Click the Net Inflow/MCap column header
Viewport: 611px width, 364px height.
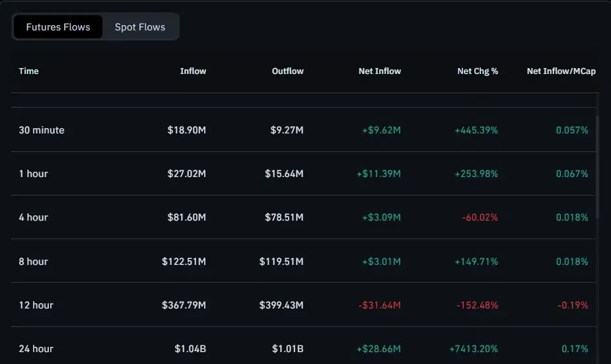click(561, 71)
